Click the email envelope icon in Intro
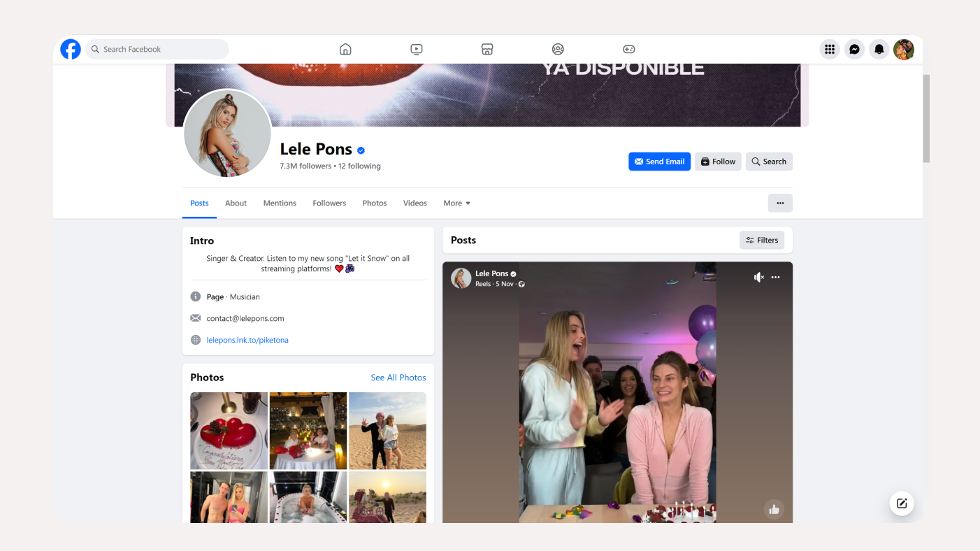 (x=196, y=318)
